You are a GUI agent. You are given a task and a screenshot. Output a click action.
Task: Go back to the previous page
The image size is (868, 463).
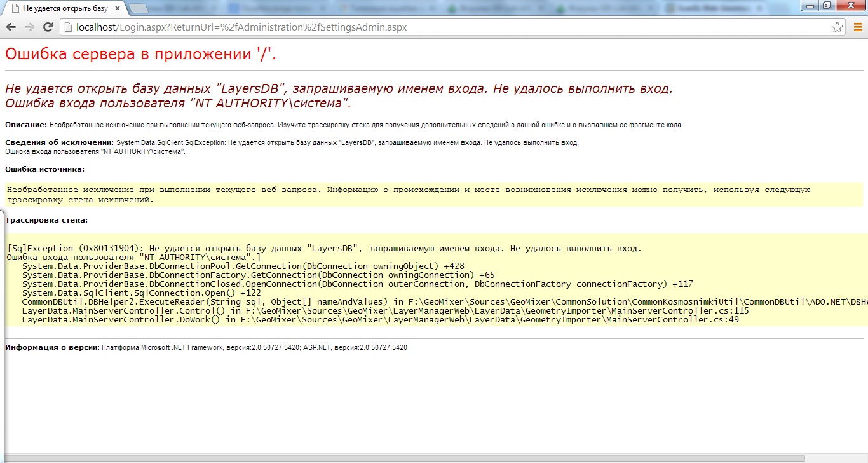tap(12, 27)
